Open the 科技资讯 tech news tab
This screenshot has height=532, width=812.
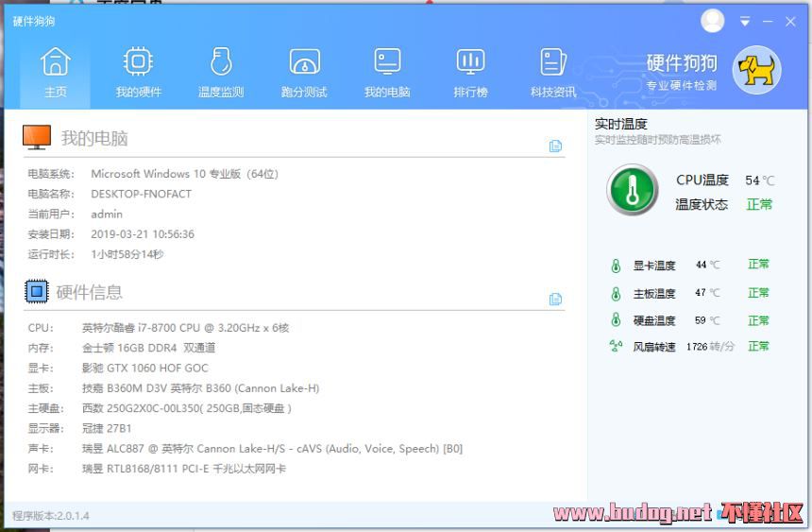553,73
